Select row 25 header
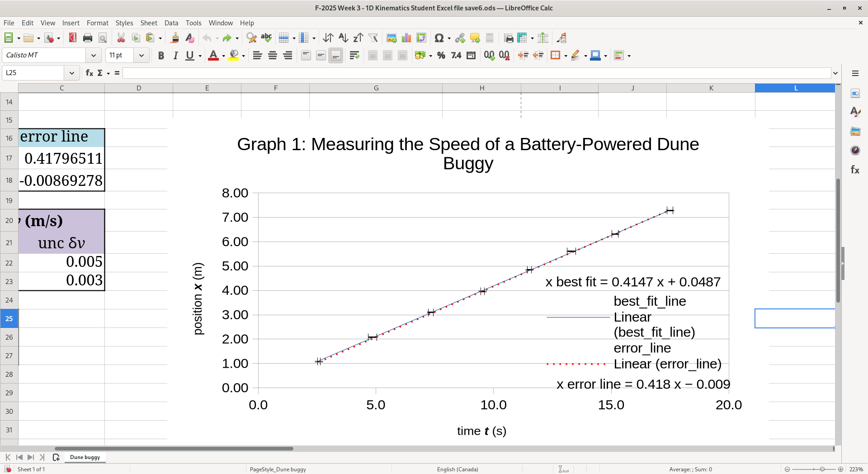Image resolution: width=868 pixels, height=474 pixels. point(9,318)
